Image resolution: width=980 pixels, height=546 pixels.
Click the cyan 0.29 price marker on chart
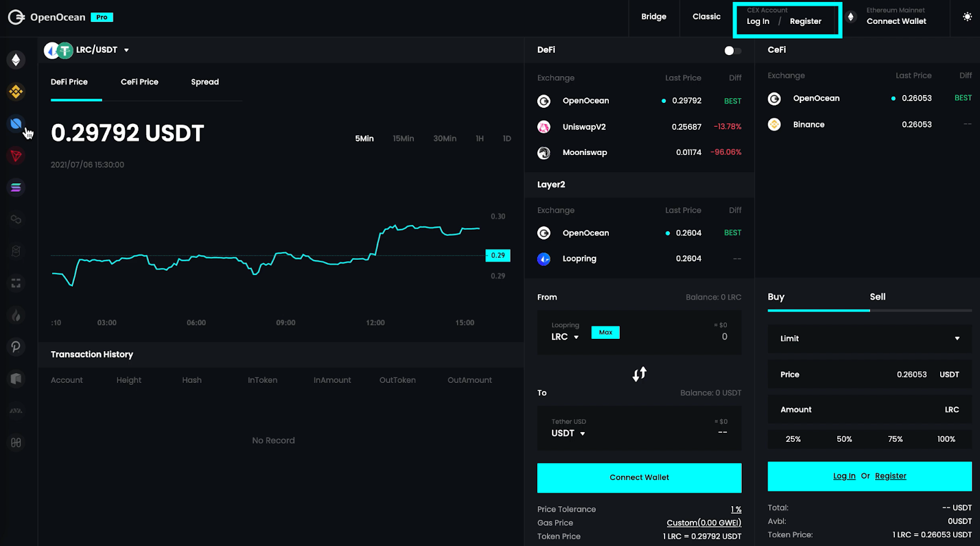coord(497,256)
